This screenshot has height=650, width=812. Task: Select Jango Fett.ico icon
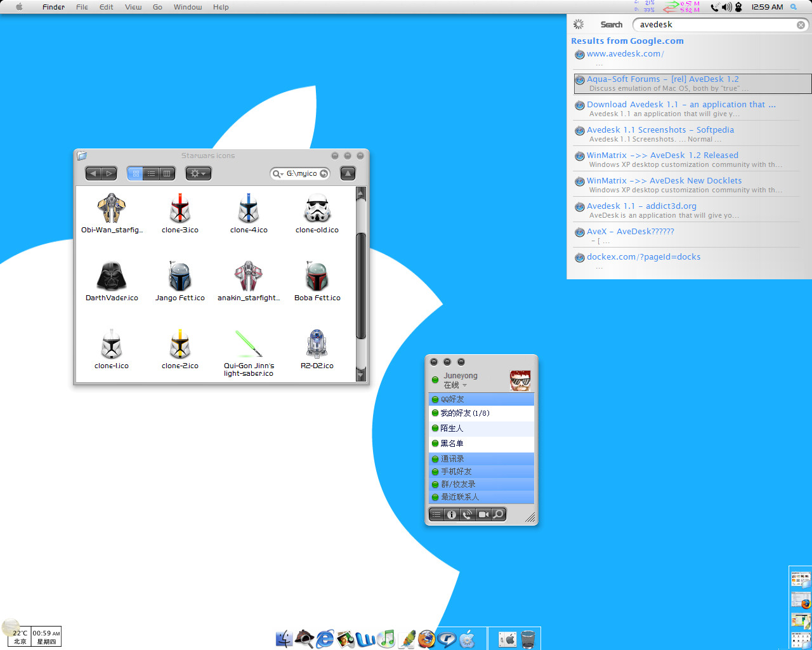pyautogui.click(x=180, y=281)
